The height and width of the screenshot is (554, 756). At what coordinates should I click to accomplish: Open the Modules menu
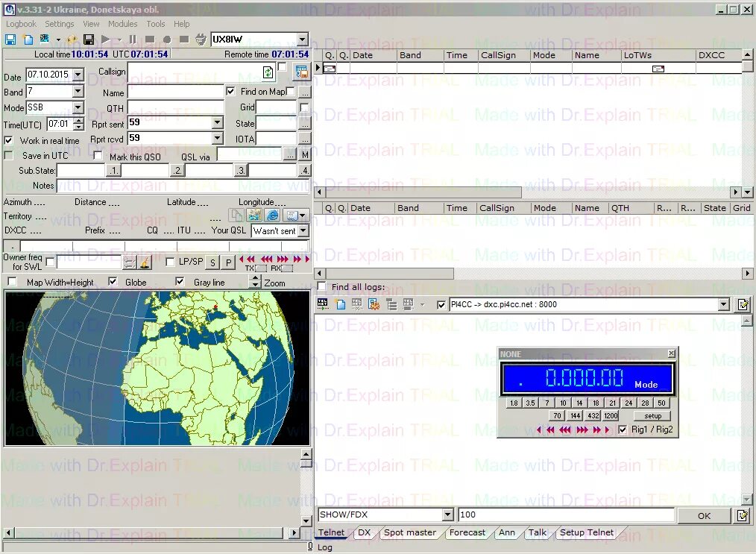pos(123,24)
